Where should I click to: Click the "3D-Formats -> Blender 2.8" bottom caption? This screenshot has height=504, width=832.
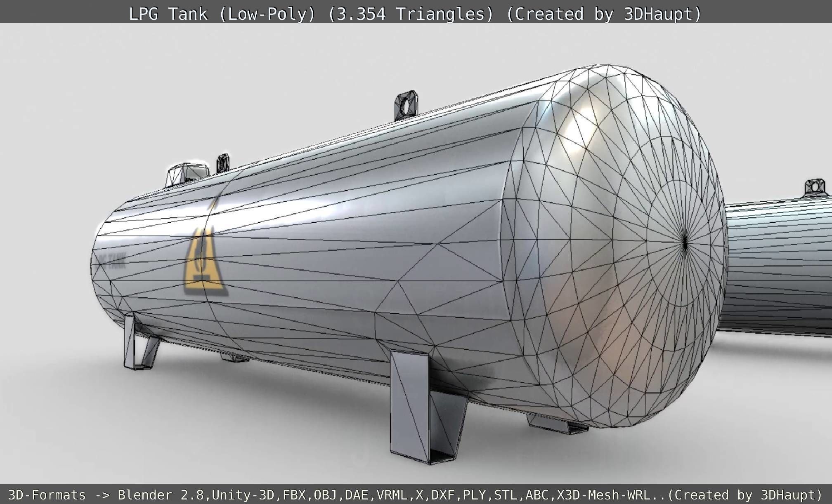[108, 495]
